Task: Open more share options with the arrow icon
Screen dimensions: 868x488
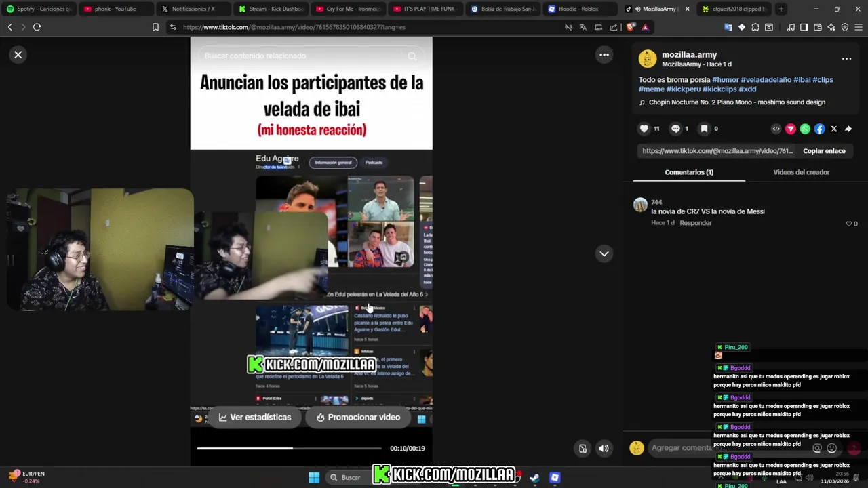Action: 848,129
